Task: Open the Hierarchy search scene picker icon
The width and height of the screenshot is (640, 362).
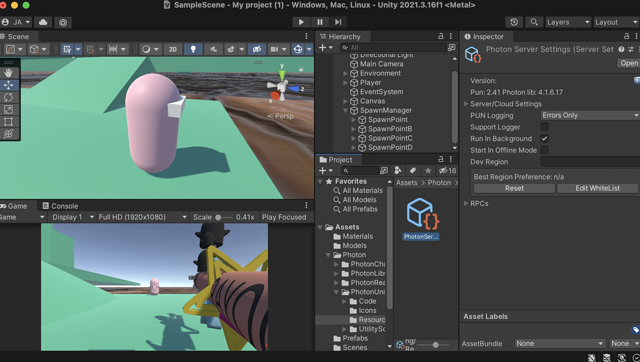Action: [451, 48]
